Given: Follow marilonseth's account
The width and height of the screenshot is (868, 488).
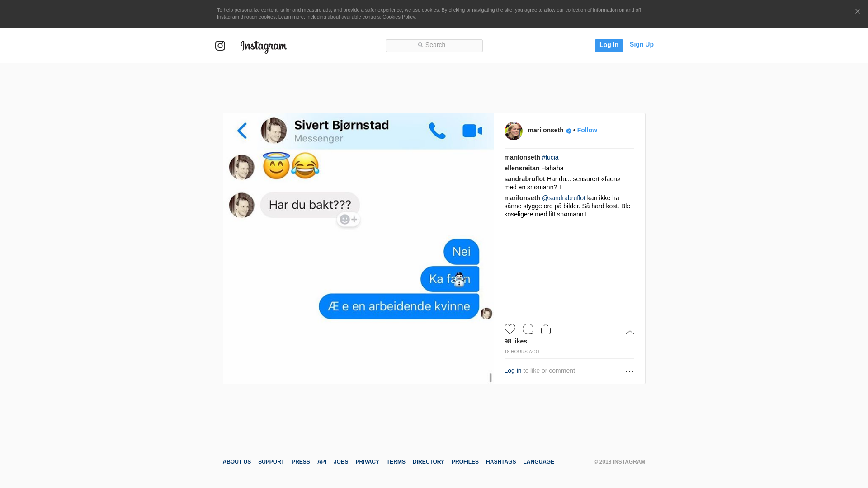Looking at the screenshot, I should coord(587,130).
